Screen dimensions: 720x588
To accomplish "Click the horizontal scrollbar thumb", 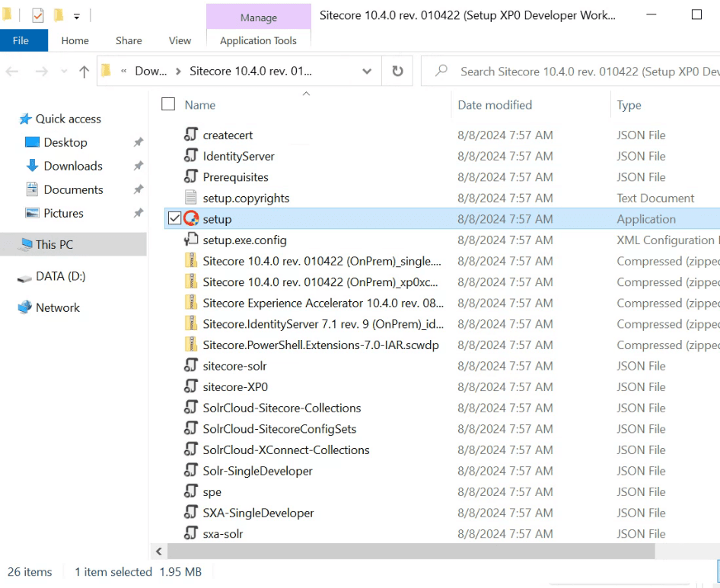I will click(x=411, y=551).
